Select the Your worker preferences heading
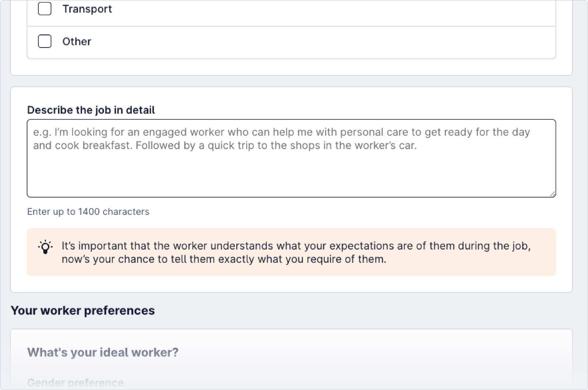Screen dimensions: 588x390 (83, 310)
